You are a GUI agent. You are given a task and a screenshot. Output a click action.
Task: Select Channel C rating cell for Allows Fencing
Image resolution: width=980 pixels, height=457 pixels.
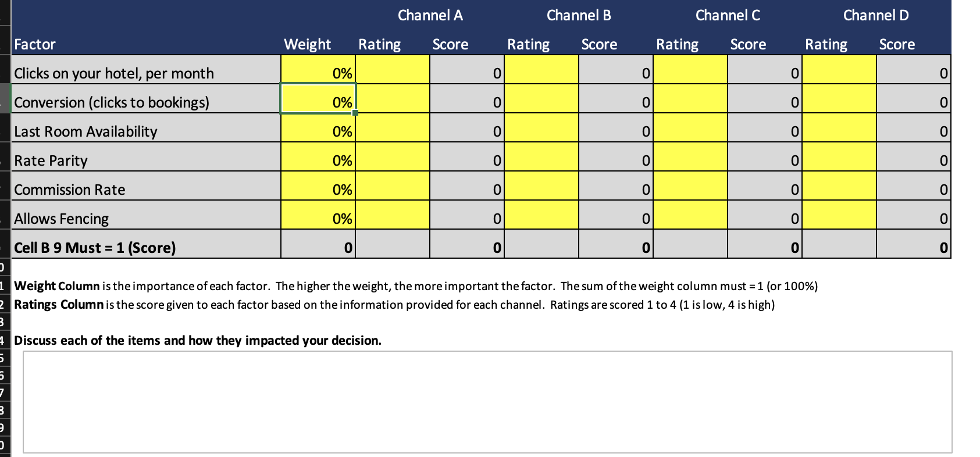pyautogui.click(x=690, y=219)
